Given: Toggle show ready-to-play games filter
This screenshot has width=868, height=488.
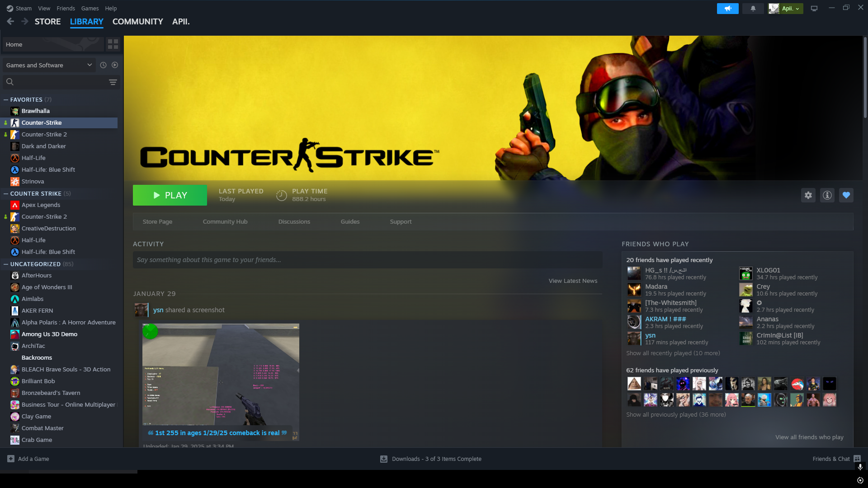Looking at the screenshot, I should [x=115, y=65].
